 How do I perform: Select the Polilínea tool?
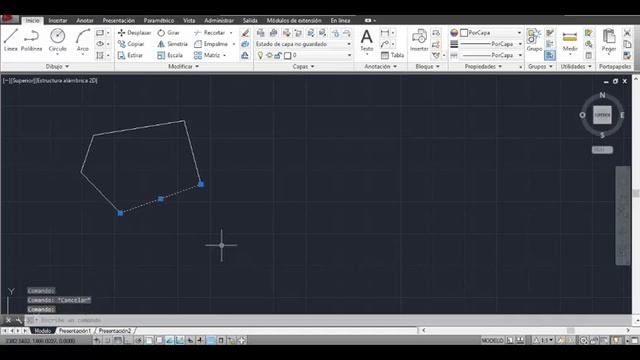(31, 40)
